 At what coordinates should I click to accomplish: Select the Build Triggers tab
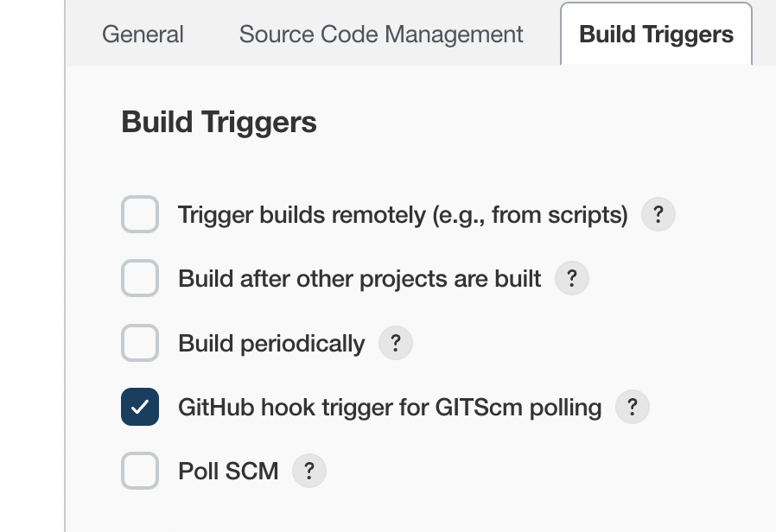(x=656, y=35)
